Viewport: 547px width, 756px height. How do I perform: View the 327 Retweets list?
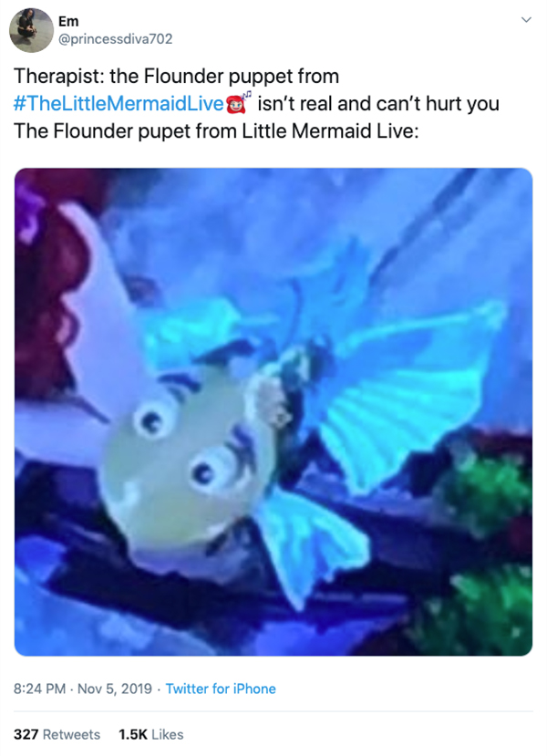pyautogui.click(x=57, y=734)
